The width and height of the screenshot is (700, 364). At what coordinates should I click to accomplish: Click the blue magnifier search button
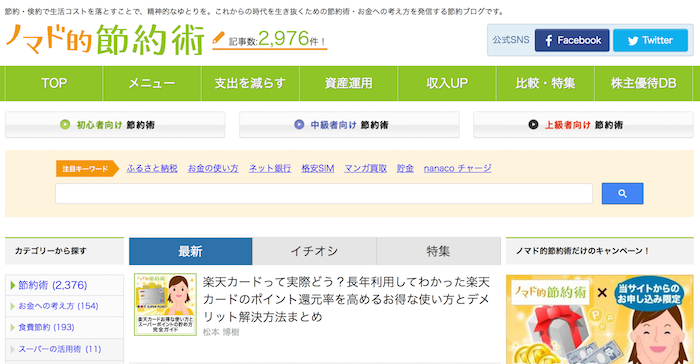(622, 193)
